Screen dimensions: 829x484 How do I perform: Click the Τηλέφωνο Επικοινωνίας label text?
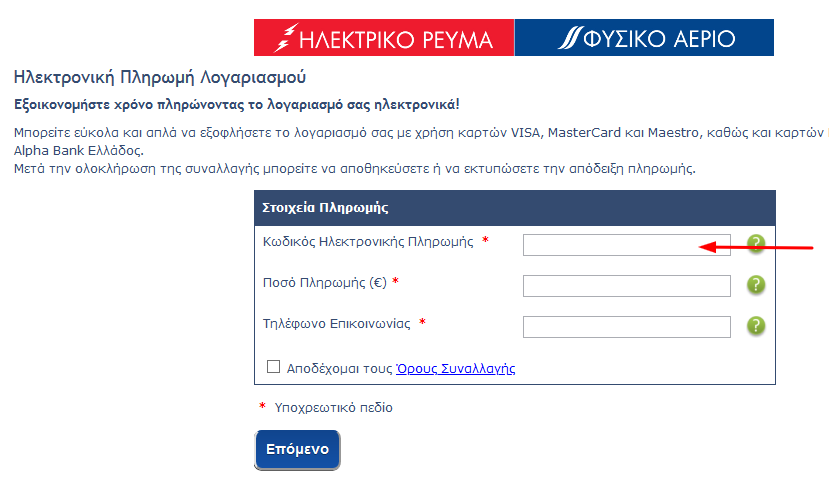[337, 323]
